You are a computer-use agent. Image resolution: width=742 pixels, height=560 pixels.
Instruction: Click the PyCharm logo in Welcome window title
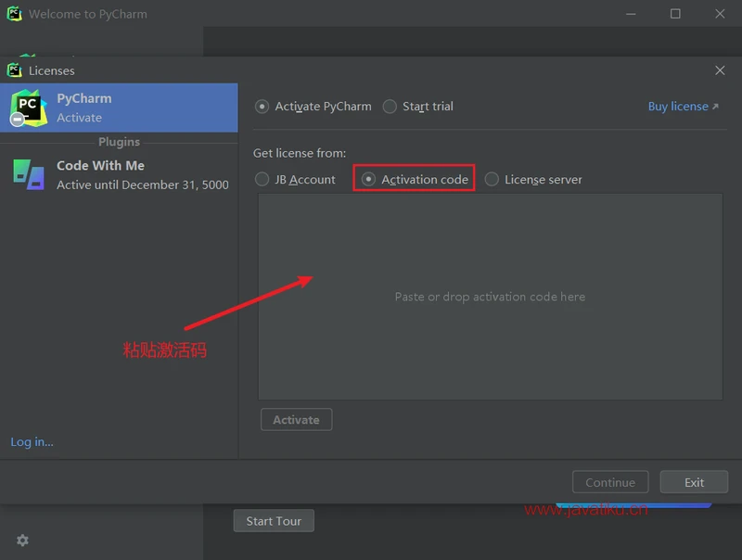[14, 14]
